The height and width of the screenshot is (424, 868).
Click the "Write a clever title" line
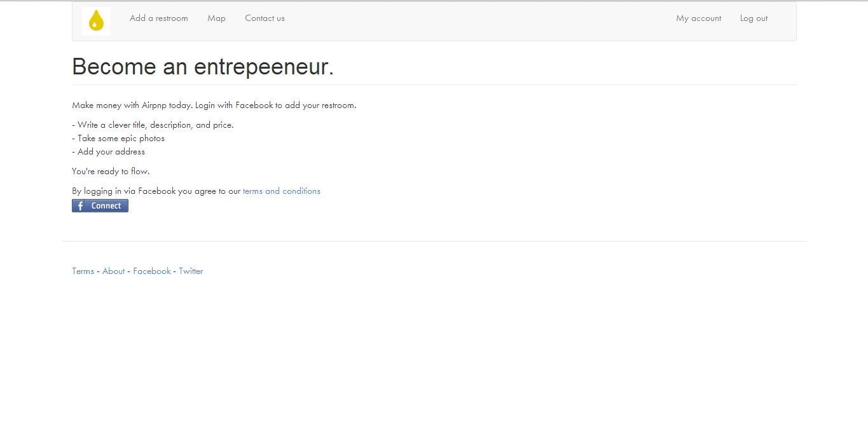click(153, 125)
